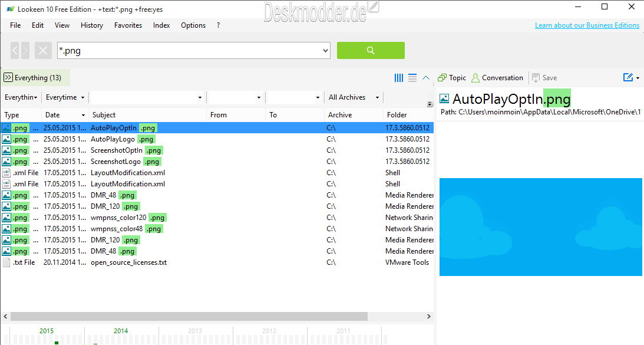The image size is (644, 345).
Task: Clear the search with the X button
Action: click(43, 51)
